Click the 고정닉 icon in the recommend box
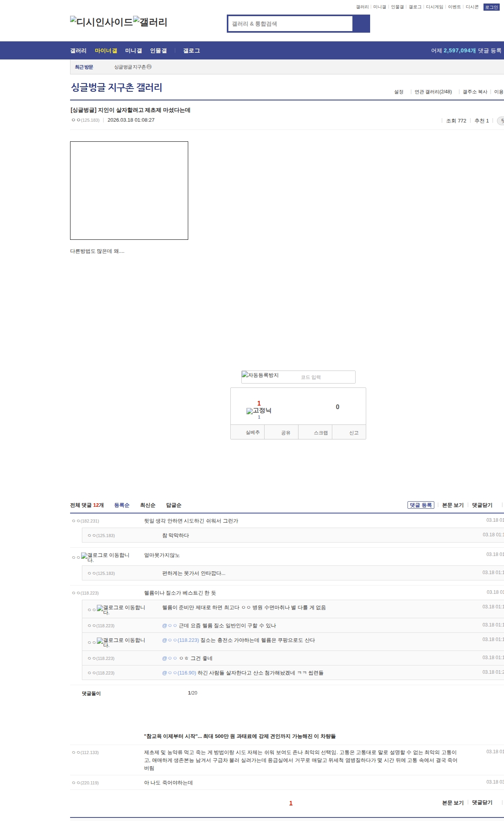Screen dimensions: 504x821 [259, 411]
